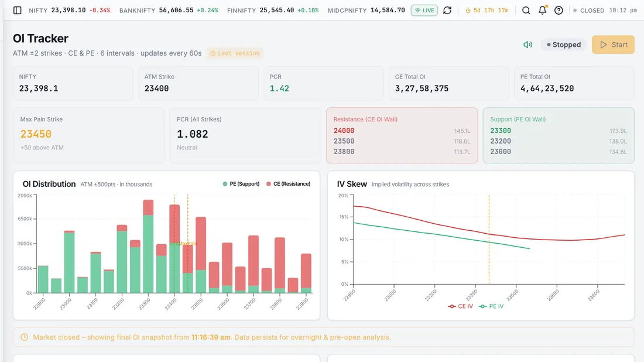Click the FINNIFTY ticker 25,545.40
The height and width of the screenshot is (362, 644).
pyautogui.click(x=273, y=11)
